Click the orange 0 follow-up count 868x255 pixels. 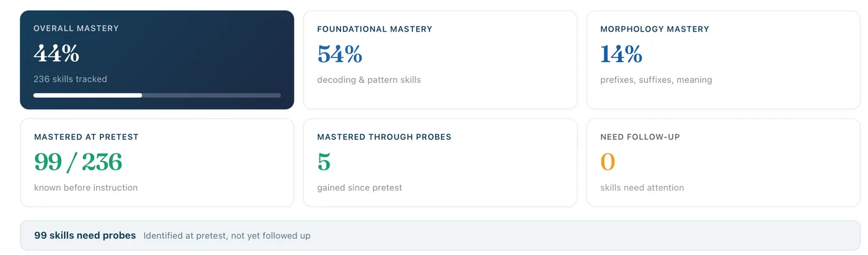click(608, 162)
